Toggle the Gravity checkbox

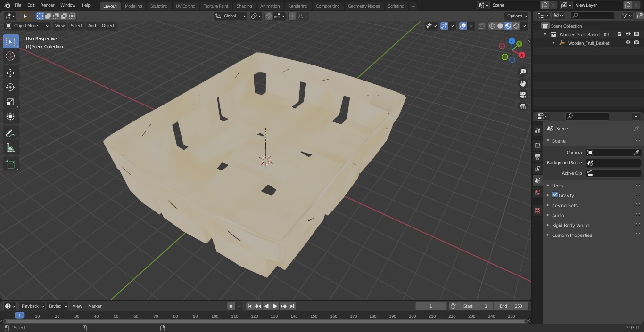point(555,195)
